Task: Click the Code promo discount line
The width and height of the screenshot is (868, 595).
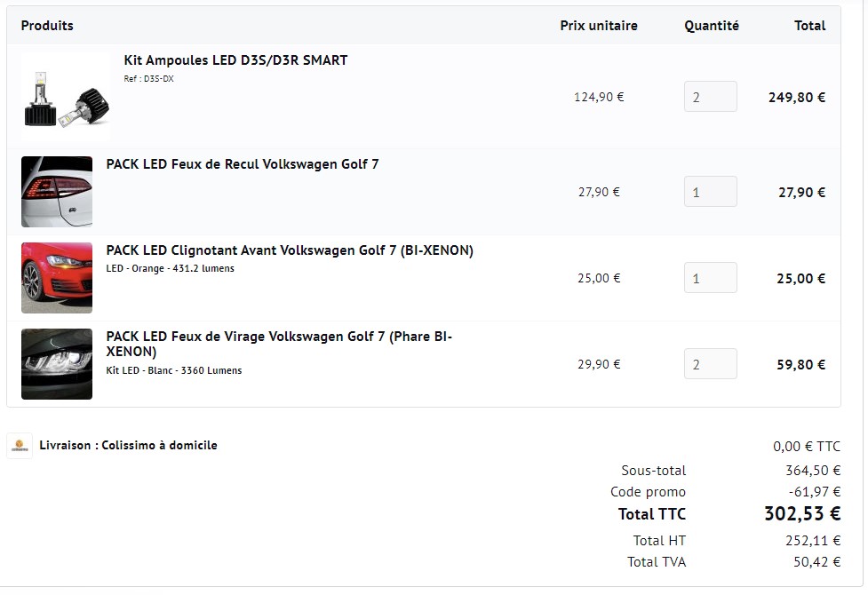Action: click(725, 491)
